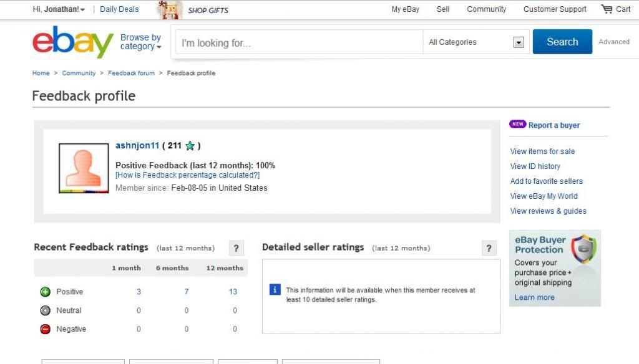
Task: Expand the Hi, Jonathan! account dropdown
Action: [x=59, y=9]
